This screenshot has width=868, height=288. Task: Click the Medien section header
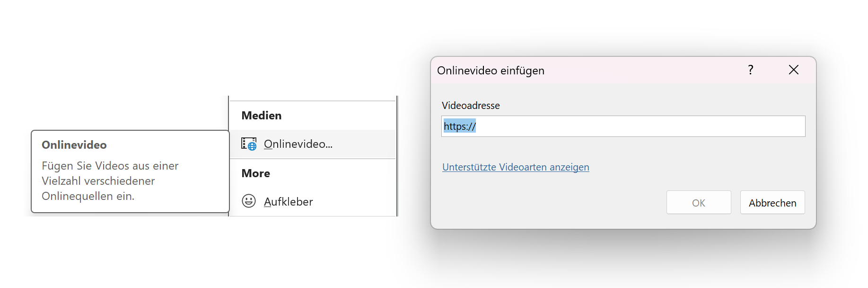point(262,116)
